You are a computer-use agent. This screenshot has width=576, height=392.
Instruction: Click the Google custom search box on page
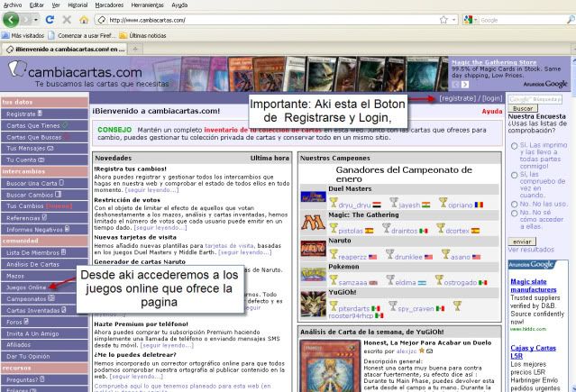[535, 99]
